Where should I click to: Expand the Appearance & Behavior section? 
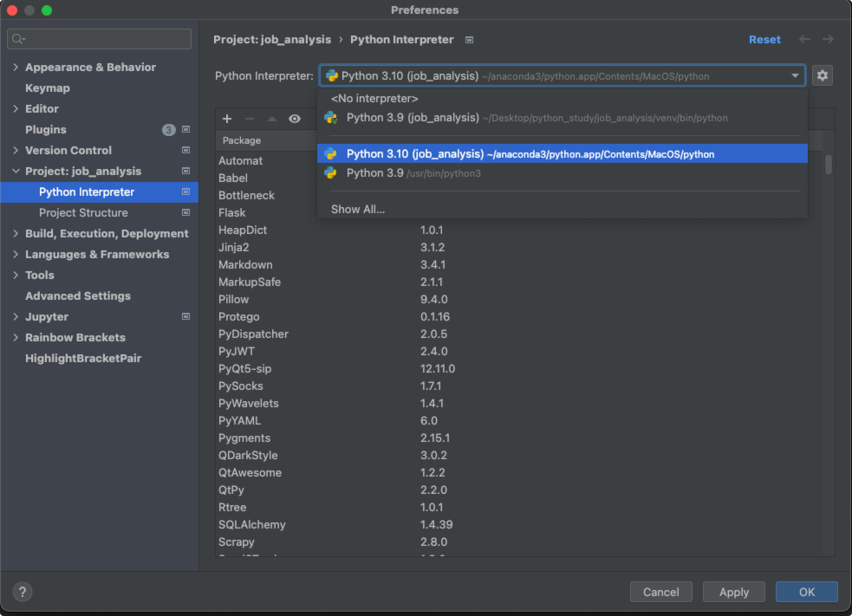(x=16, y=67)
